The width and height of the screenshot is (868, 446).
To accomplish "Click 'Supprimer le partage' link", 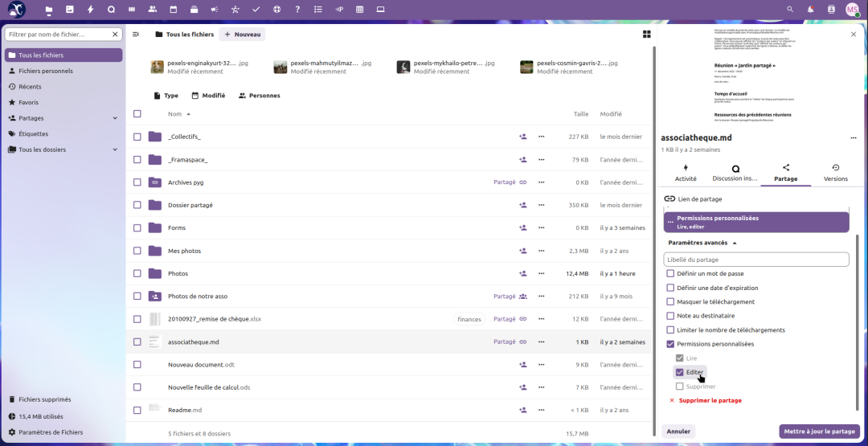I will coord(710,400).
